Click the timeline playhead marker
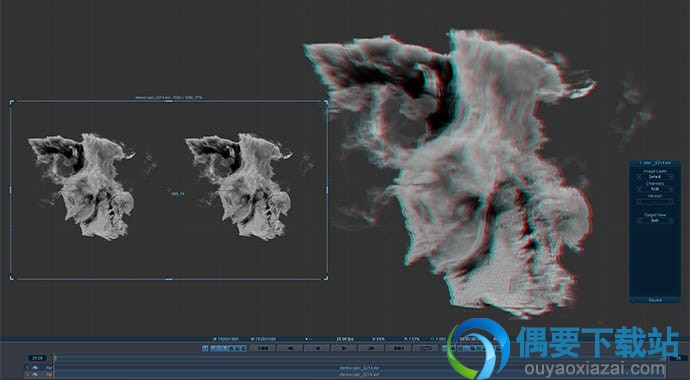This screenshot has height=380, width=690. coord(55,357)
